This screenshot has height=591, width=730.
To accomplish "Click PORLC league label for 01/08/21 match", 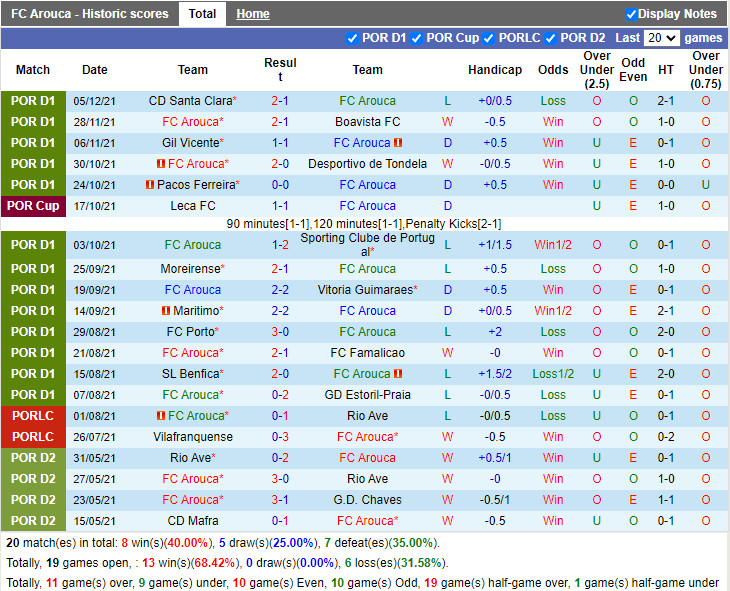I will point(33,415).
